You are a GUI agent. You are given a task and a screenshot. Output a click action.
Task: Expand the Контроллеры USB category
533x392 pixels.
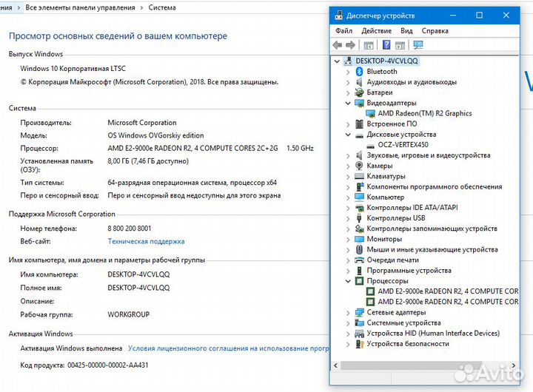pos(348,218)
